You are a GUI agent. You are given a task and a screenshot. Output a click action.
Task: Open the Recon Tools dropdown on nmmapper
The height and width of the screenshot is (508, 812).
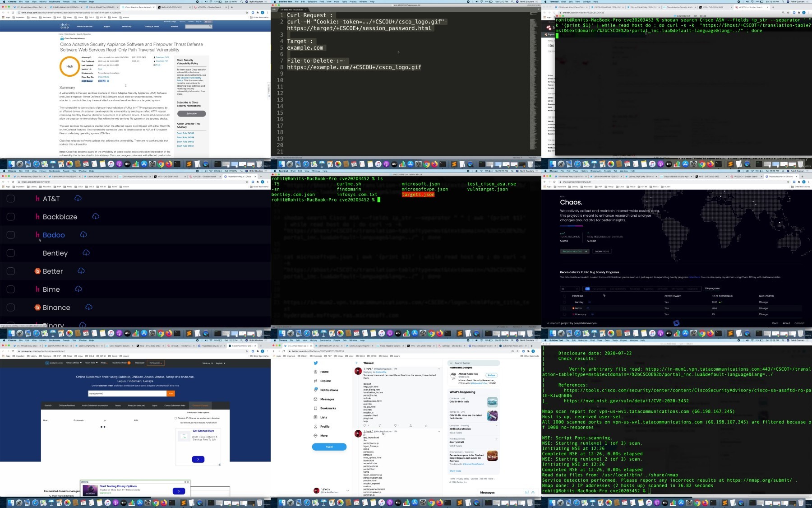[91, 363]
